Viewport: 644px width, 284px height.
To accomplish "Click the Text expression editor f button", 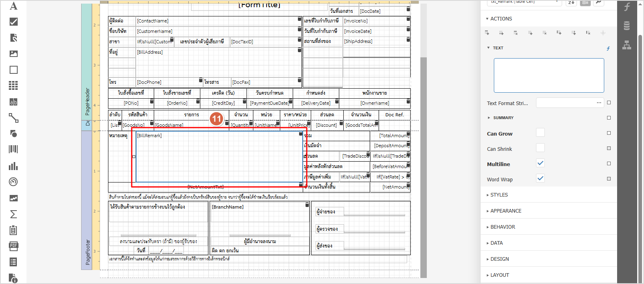I will point(608,49).
